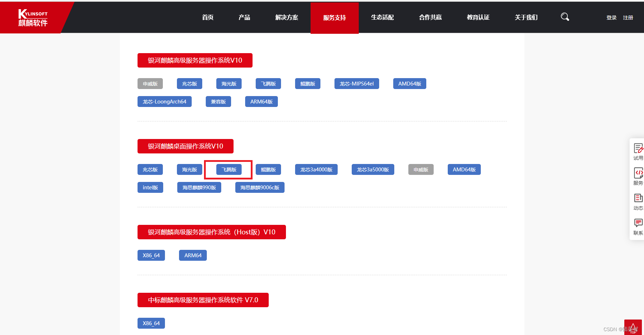Image resolution: width=644 pixels, height=335 pixels.
Task: Select server V10 海光版 button
Action: tap(229, 84)
